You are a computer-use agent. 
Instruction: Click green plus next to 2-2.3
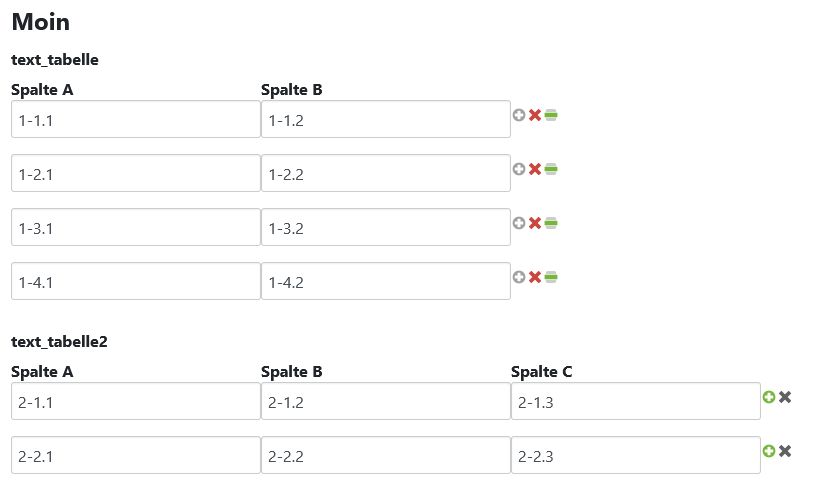pyautogui.click(x=769, y=451)
